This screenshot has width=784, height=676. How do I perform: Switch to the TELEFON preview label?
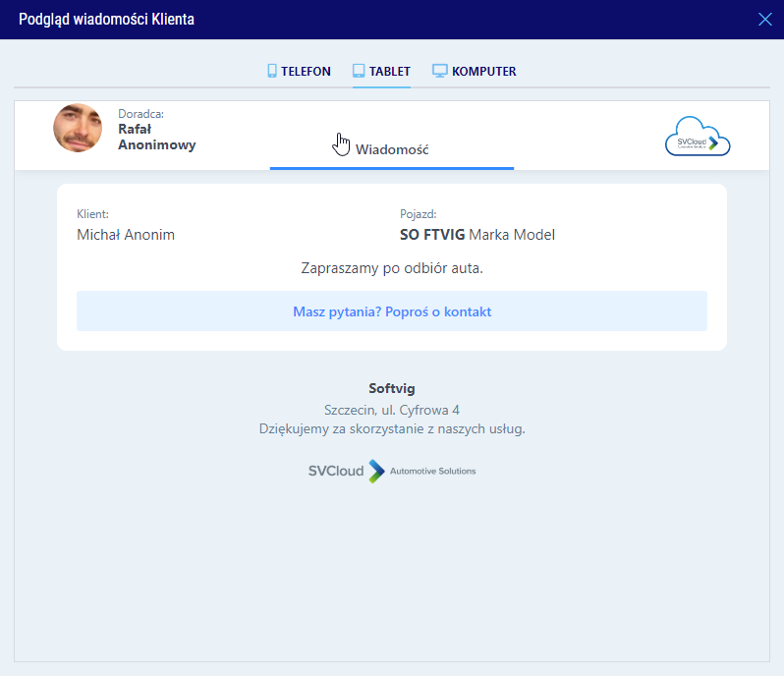point(306,72)
